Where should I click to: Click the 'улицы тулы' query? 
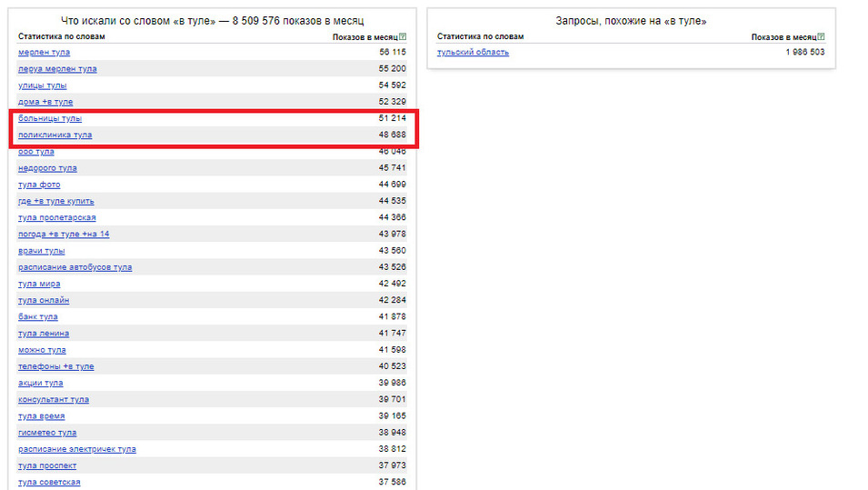(42, 85)
